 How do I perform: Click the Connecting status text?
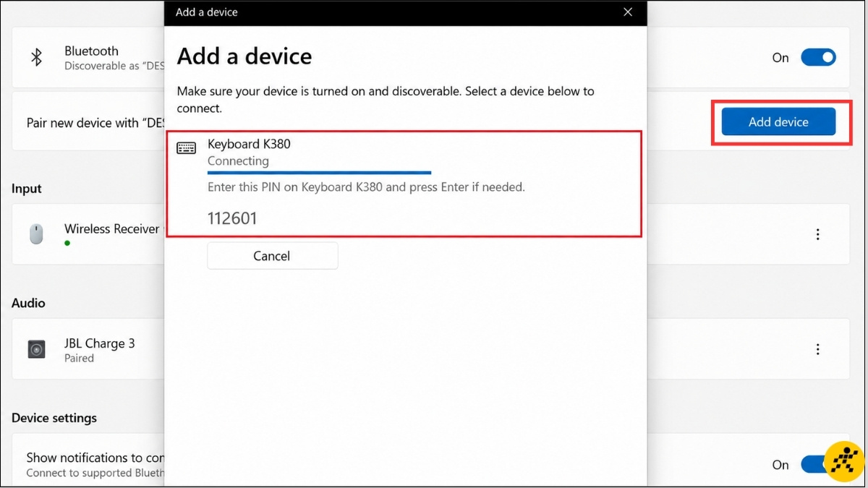coord(238,161)
